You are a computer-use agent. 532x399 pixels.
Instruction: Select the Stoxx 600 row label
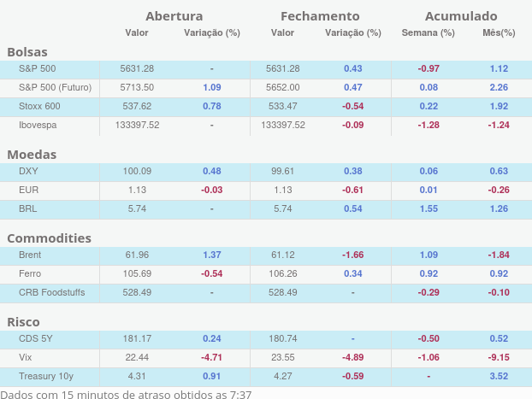point(39,106)
